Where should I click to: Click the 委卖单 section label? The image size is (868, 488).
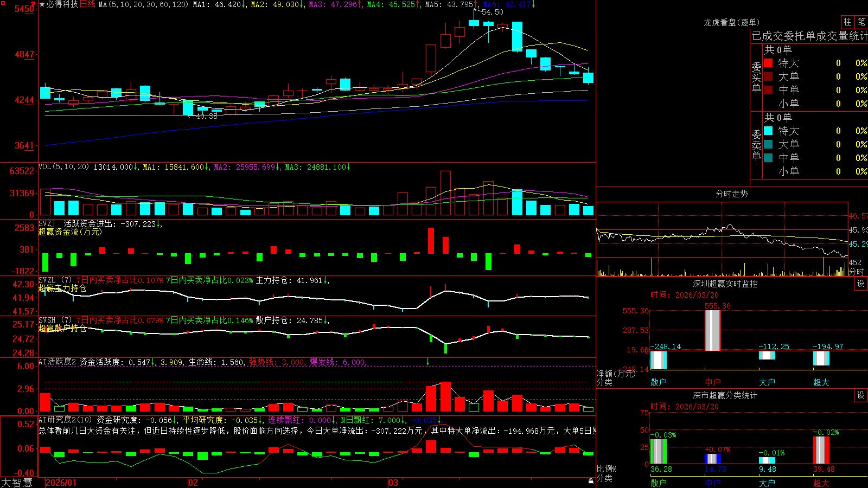(756, 145)
